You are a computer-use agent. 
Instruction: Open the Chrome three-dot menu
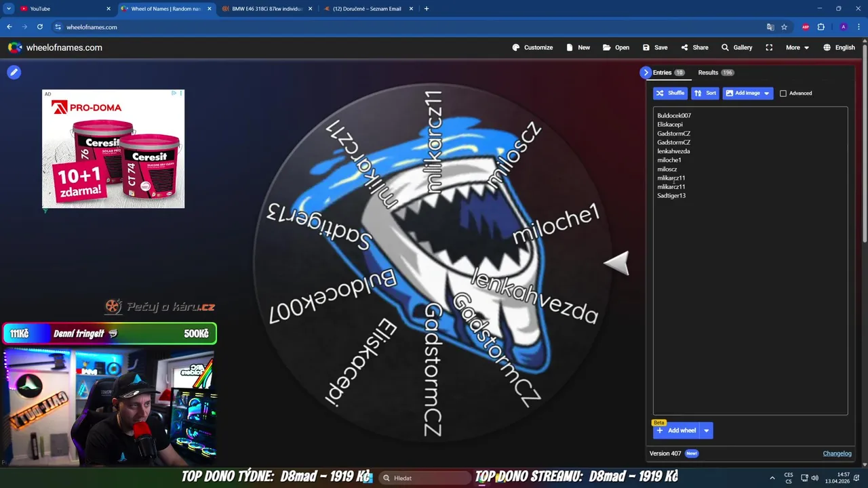click(x=859, y=27)
